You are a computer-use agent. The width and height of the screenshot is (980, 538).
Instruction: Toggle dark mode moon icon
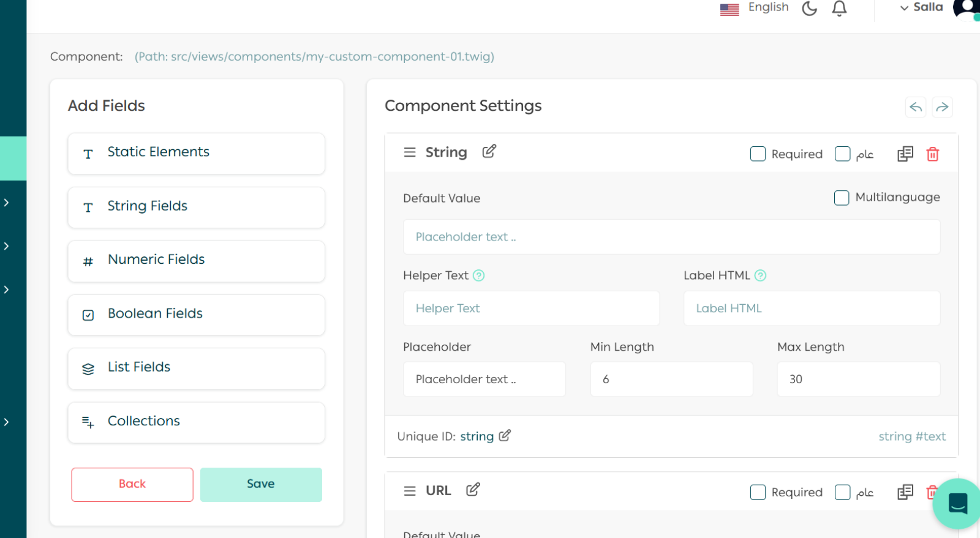pos(809,8)
